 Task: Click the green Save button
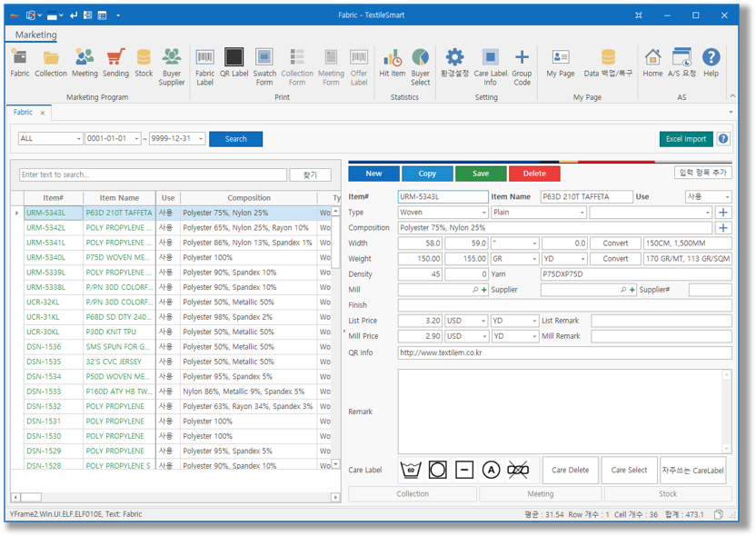pos(481,174)
